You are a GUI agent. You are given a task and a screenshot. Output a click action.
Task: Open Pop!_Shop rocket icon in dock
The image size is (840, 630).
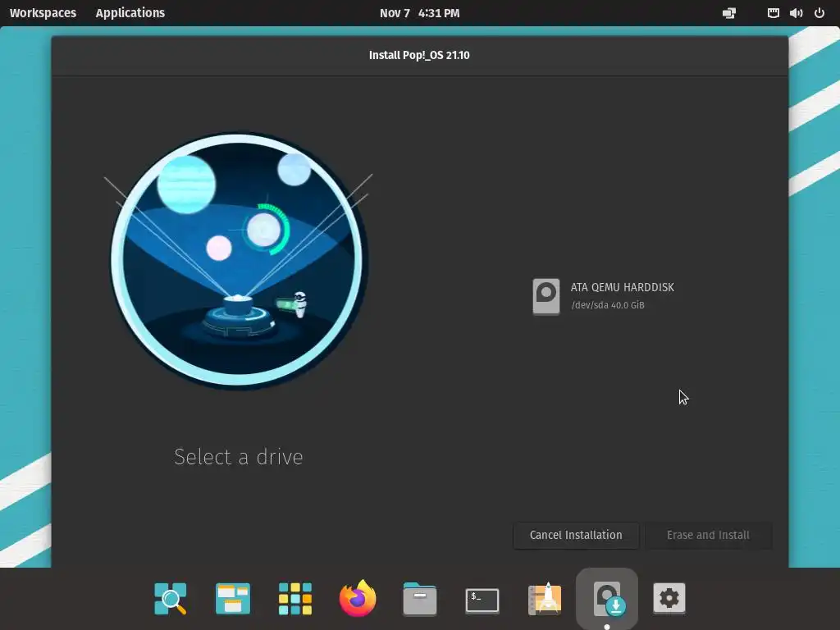click(x=545, y=598)
